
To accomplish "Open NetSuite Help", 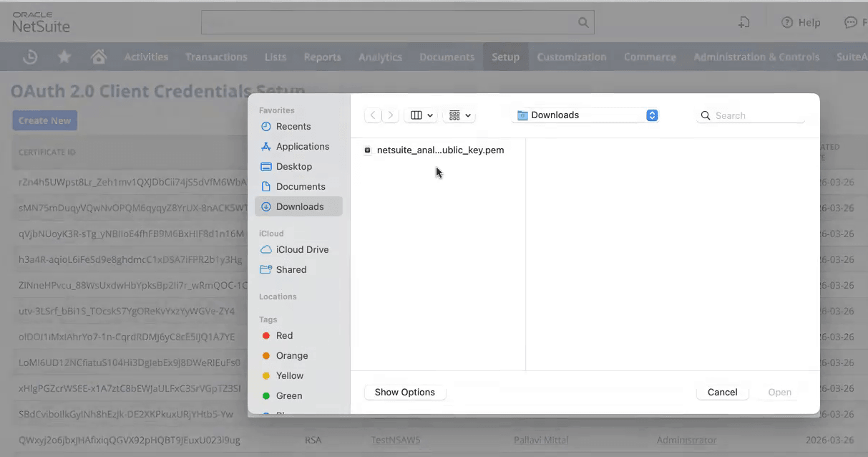I will 801,22.
